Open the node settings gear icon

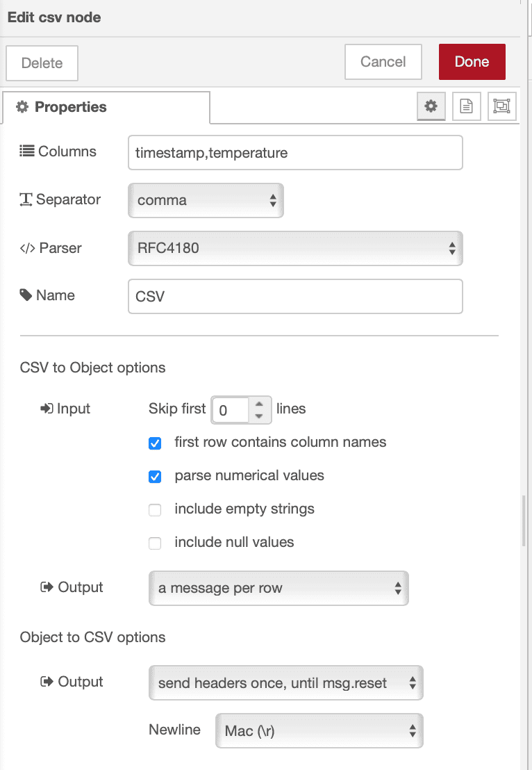point(431,106)
